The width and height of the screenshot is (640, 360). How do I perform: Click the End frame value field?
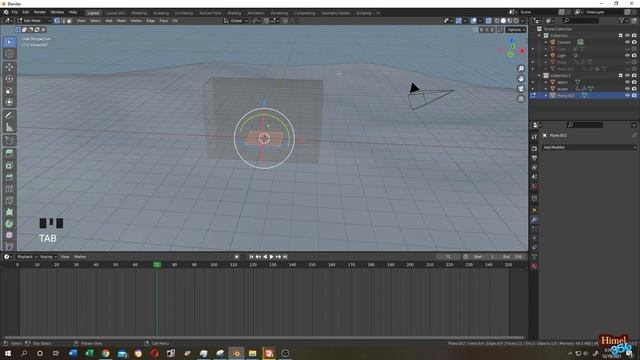(x=512, y=257)
